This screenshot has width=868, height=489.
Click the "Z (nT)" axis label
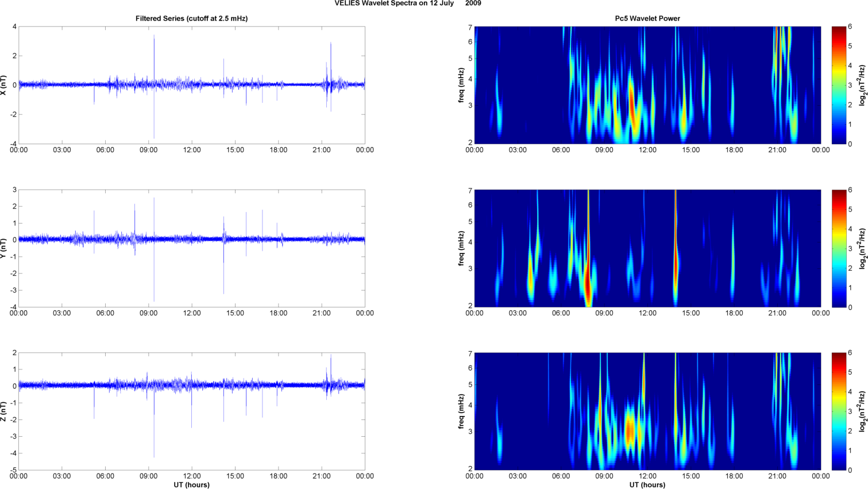pos(4,411)
